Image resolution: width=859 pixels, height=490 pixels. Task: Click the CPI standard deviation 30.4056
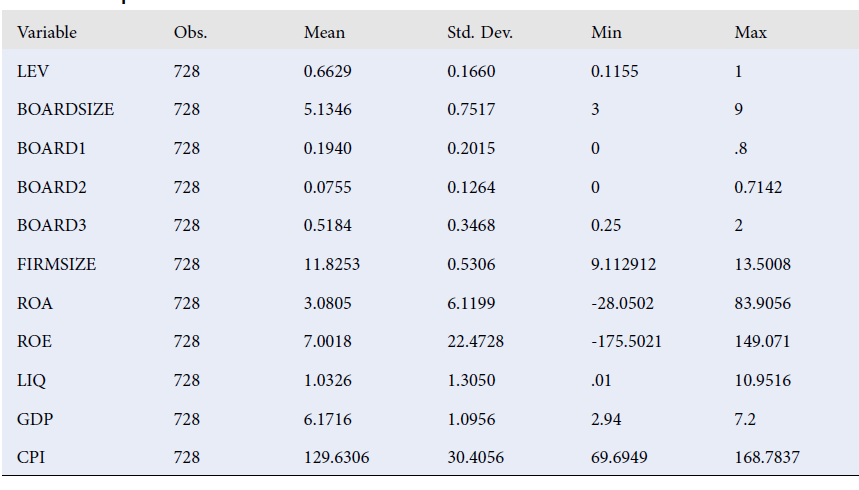tap(475, 457)
